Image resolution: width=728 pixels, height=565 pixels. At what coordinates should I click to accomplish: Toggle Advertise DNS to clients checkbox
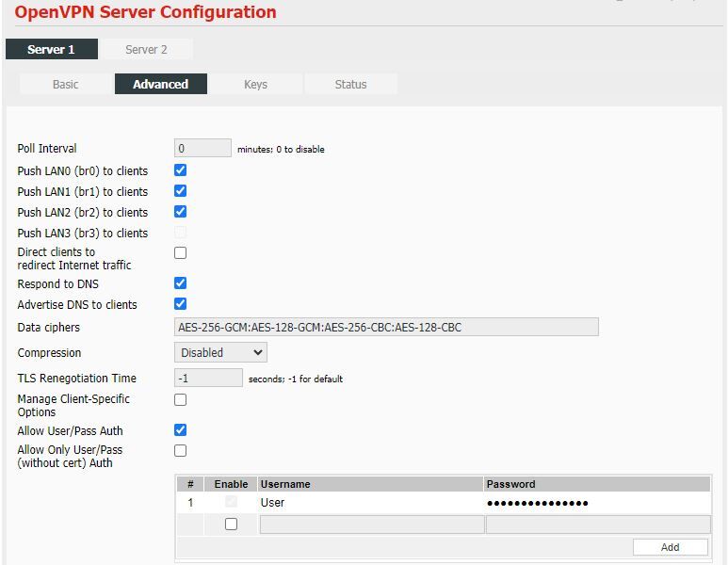pyautogui.click(x=180, y=304)
